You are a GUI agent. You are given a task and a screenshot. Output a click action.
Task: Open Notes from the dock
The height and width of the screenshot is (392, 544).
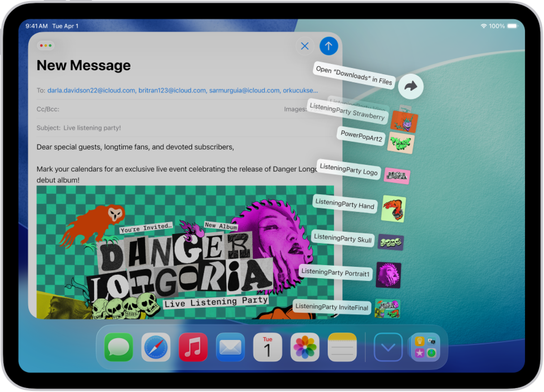tap(342, 347)
